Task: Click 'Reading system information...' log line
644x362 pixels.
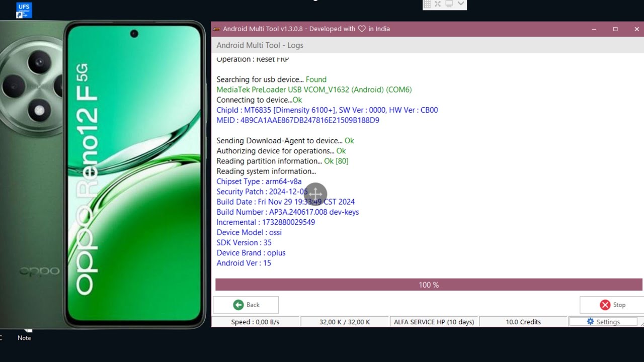Action: (x=266, y=171)
